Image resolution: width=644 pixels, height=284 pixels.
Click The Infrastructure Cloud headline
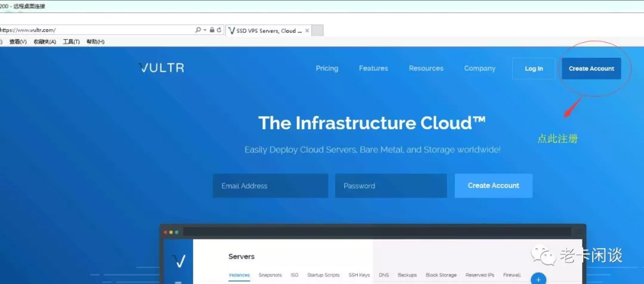pyautogui.click(x=372, y=123)
